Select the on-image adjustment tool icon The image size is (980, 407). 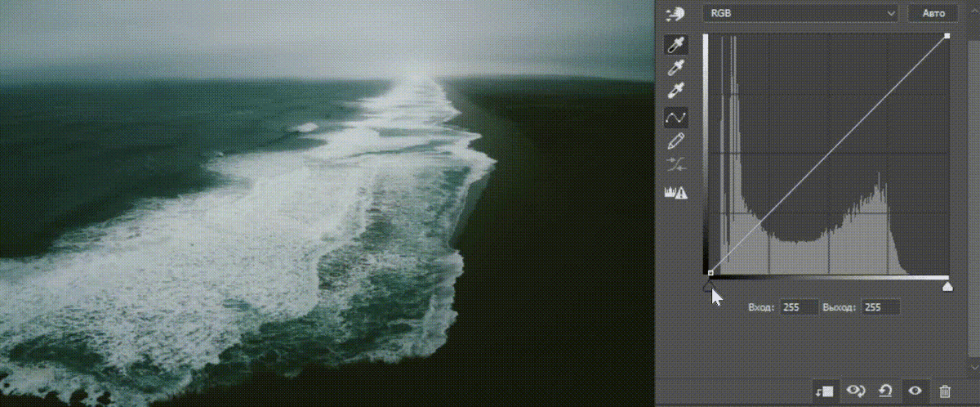coord(675,13)
